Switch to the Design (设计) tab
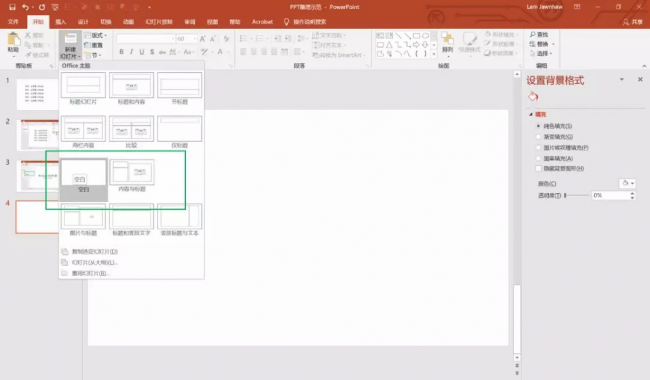 coord(83,22)
